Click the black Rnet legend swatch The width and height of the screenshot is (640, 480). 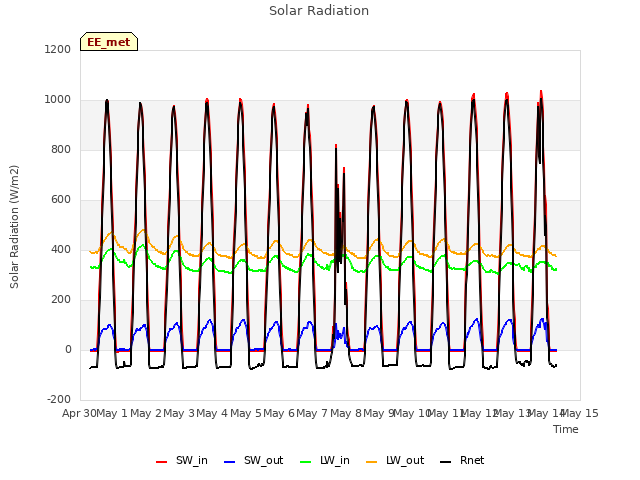(x=446, y=462)
